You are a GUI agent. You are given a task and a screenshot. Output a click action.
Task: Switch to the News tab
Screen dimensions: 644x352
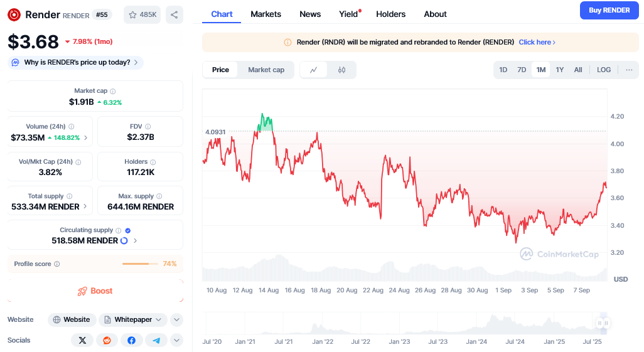click(x=310, y=14)
